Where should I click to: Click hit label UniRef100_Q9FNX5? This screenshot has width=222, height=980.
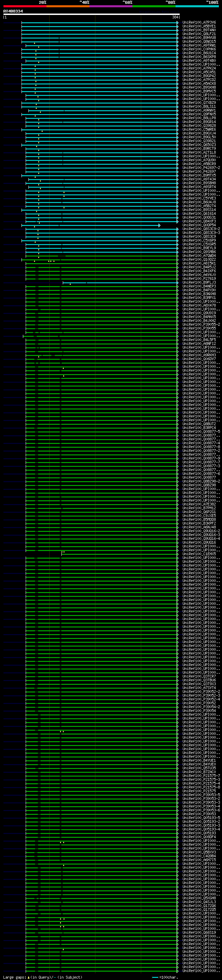point(199,114)
